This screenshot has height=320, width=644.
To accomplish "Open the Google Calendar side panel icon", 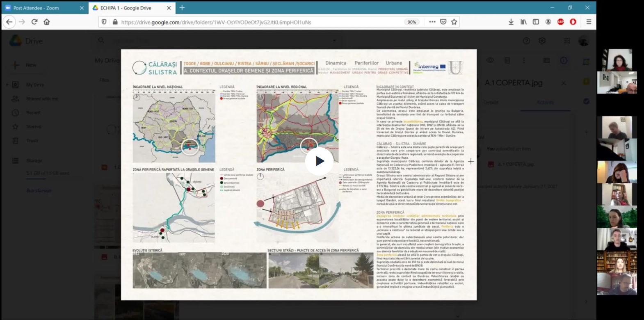I will click(x=586, y=62).
